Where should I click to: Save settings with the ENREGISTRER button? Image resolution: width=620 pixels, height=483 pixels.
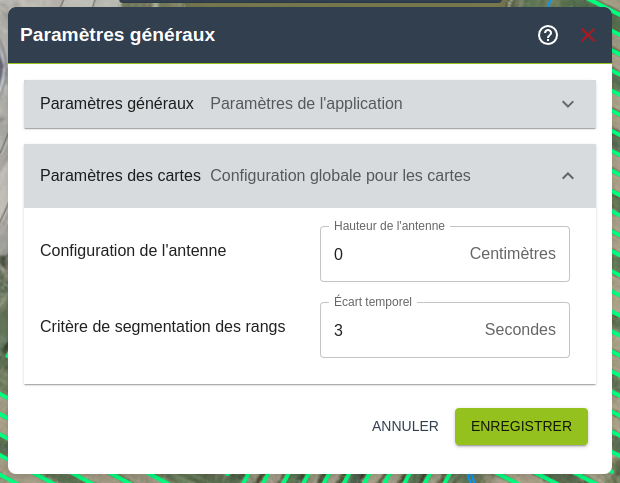[521, 426]
